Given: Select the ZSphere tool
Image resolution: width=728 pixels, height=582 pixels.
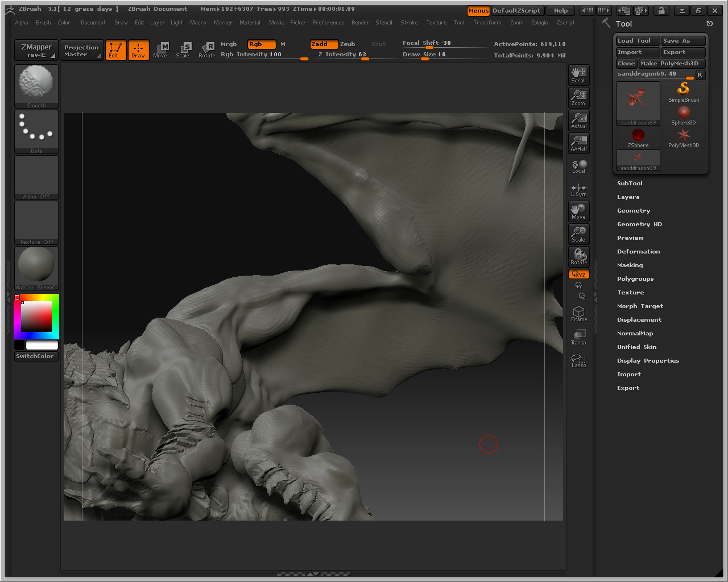Looking at the screenshot, I should 638,138.
